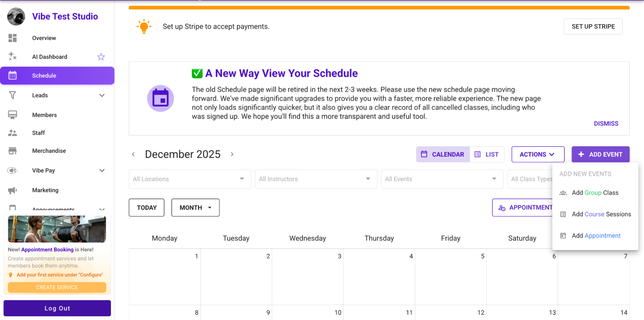Select Add Group Class from menu
This screenshot has height=320, width=644.
(595, 193)
